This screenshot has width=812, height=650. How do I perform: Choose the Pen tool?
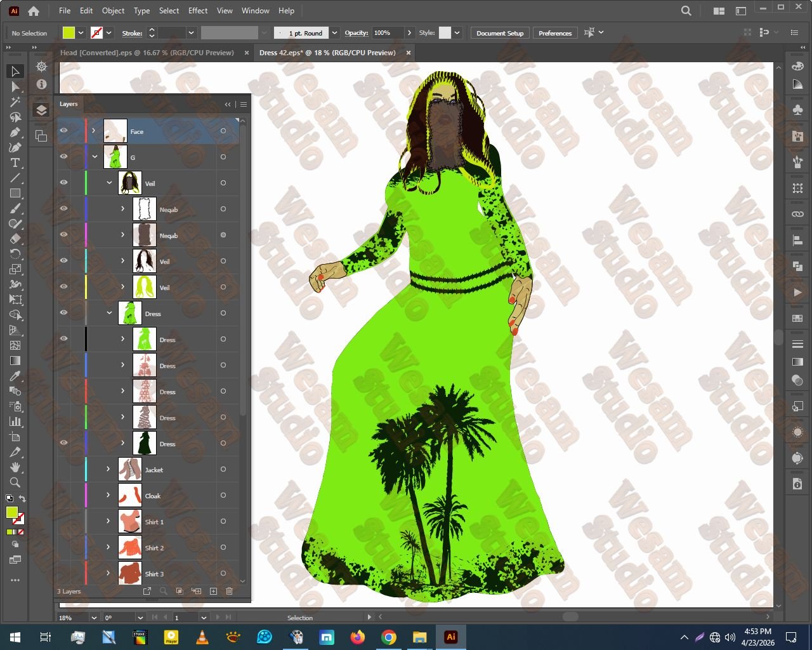(x=15, y=132)
